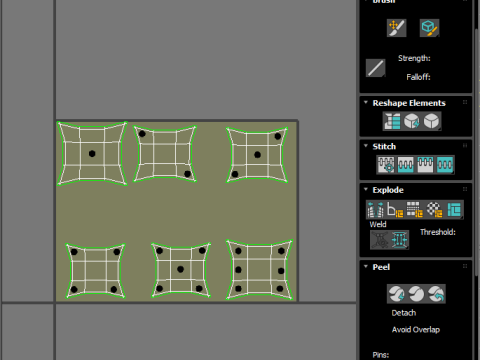
Task: Select the UV cluster with three diagonal dots
Action: click(257, 155)
